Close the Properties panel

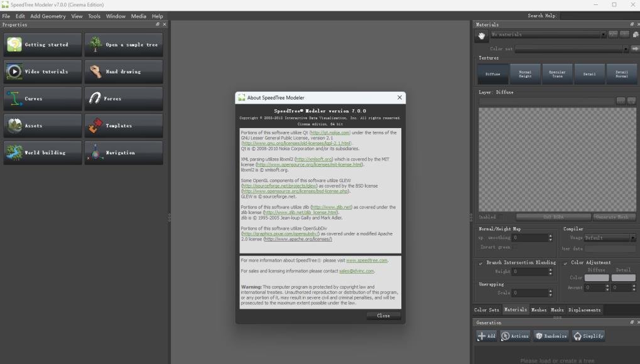165,24
